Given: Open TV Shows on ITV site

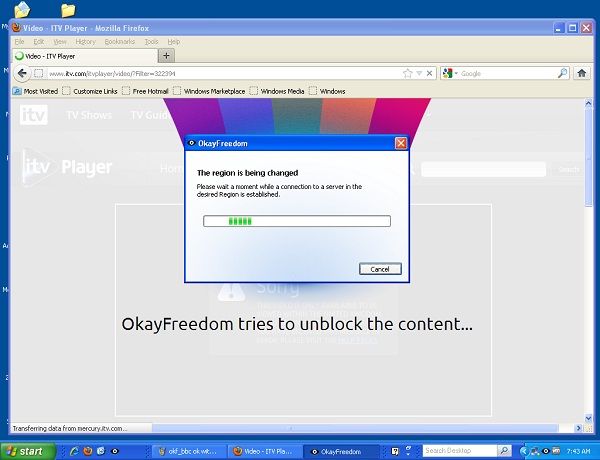Looking at the screenshot, I should tap(89, 115).
